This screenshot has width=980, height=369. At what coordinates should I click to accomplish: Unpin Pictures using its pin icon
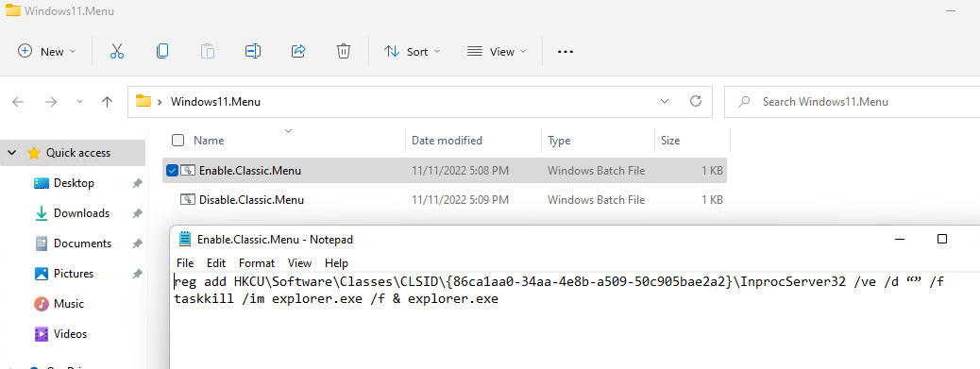(137, 274)
